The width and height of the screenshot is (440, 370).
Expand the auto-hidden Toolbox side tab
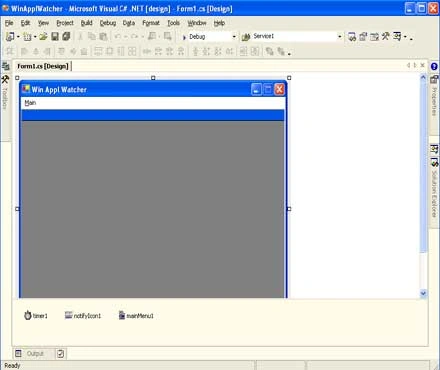[x=5, y=93]
